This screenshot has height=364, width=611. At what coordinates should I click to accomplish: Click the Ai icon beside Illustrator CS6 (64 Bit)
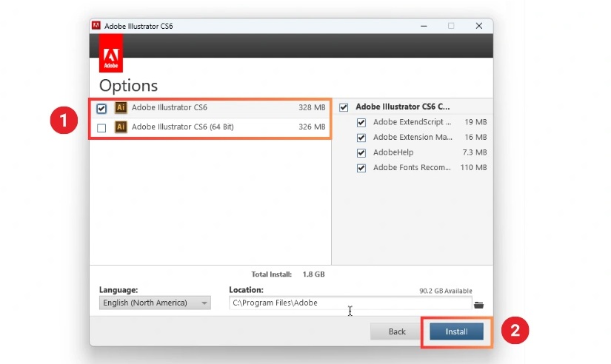click(x=121, y=127)
